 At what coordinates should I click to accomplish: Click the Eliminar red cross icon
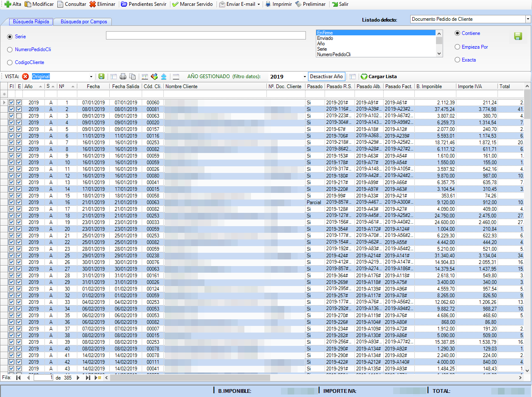[x=93, y=4]
